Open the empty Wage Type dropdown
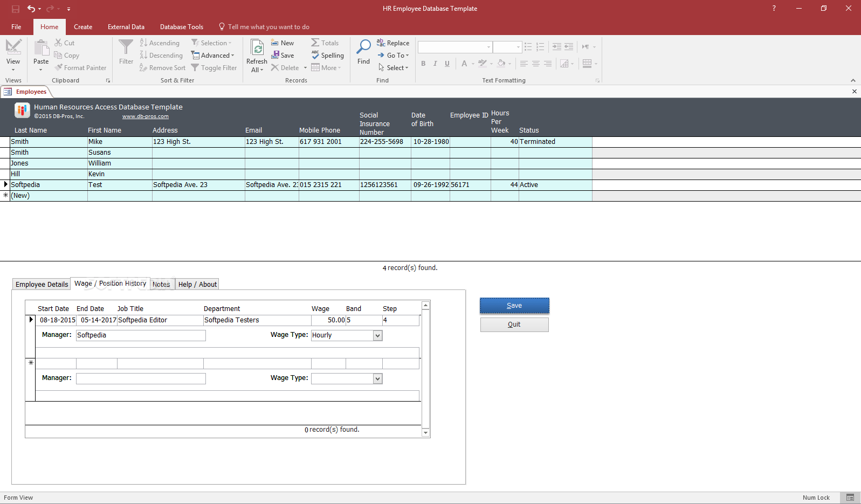This screenshot has height=504, width=861. pyautogui.click(x=378, y=378)
